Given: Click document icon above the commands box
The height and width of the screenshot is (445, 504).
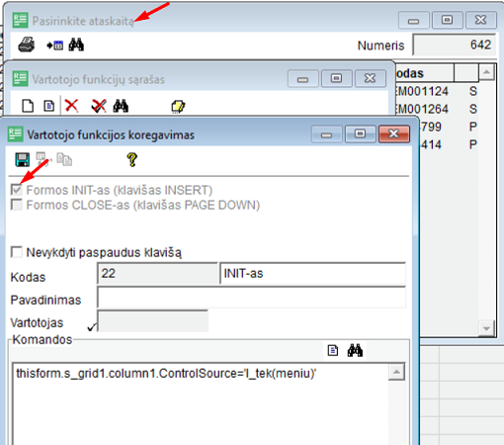Looking at the screenshot, I should [x=333, y=350].
